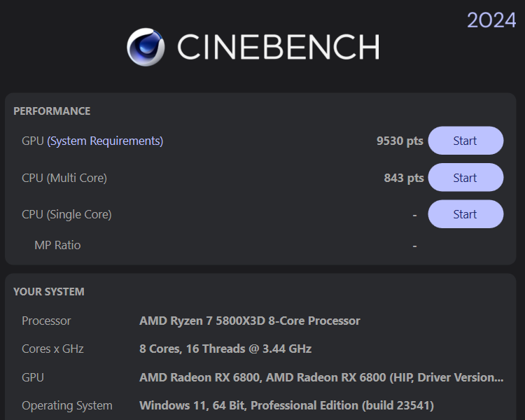This screenshot has width=525, height=420.
Task: Click the CINEBENCH title text
Action: point(278,47)
